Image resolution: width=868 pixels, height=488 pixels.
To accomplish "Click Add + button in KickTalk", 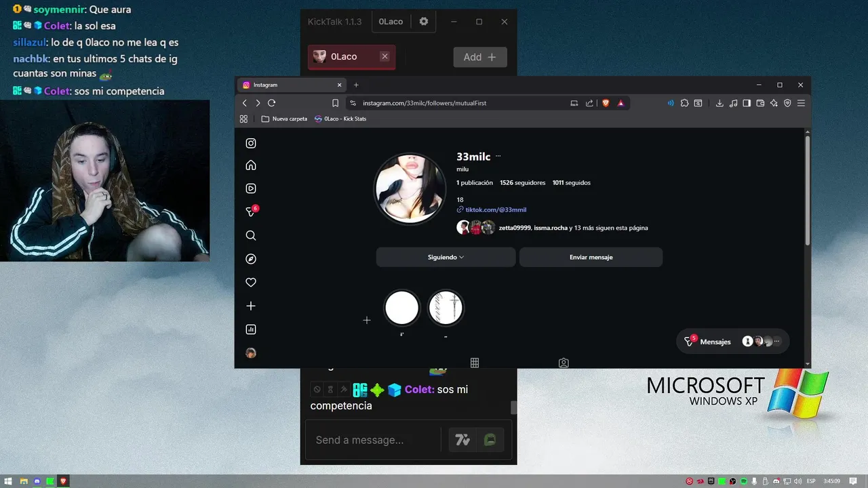I will [480, 57].
